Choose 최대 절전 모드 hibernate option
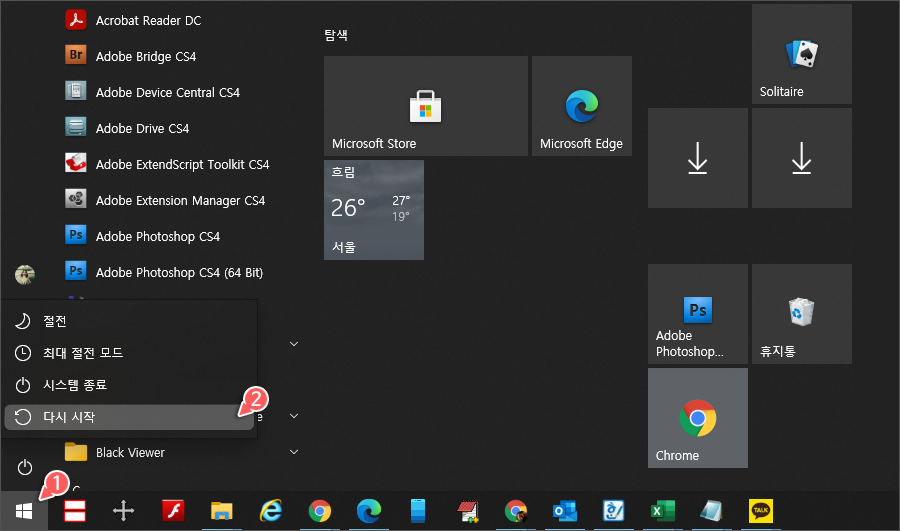 click(129, 352)
